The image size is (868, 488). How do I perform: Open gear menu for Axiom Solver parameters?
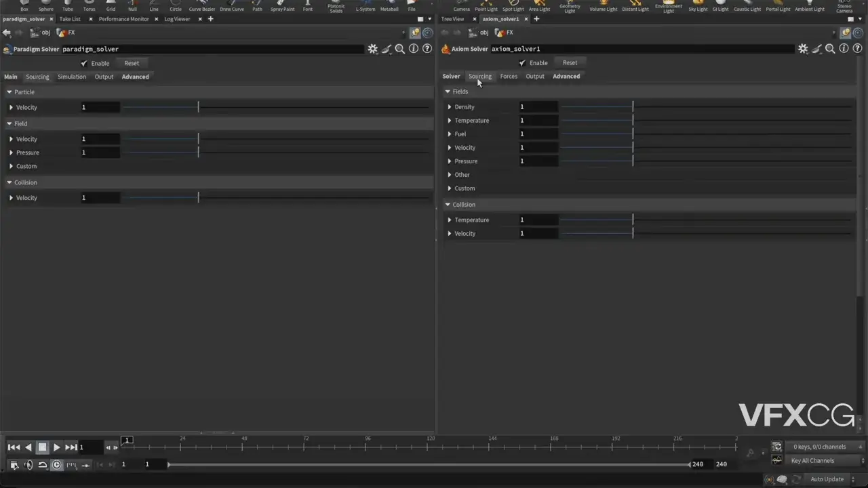(803, 49)
